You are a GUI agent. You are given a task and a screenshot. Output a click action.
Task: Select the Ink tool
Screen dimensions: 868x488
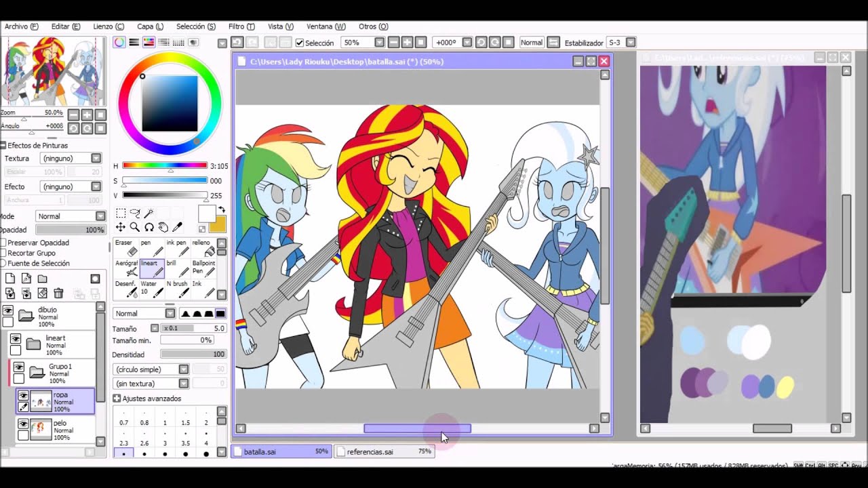tap(203, 289)
